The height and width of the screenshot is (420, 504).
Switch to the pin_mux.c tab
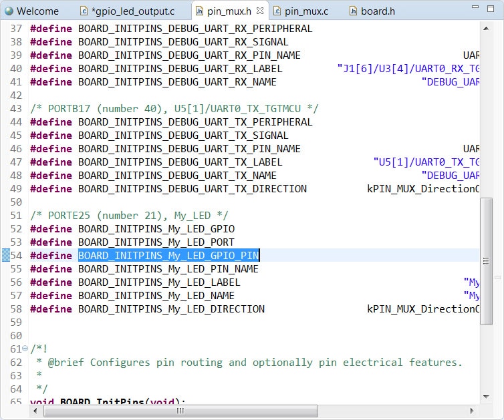click(x=306, y=11)
